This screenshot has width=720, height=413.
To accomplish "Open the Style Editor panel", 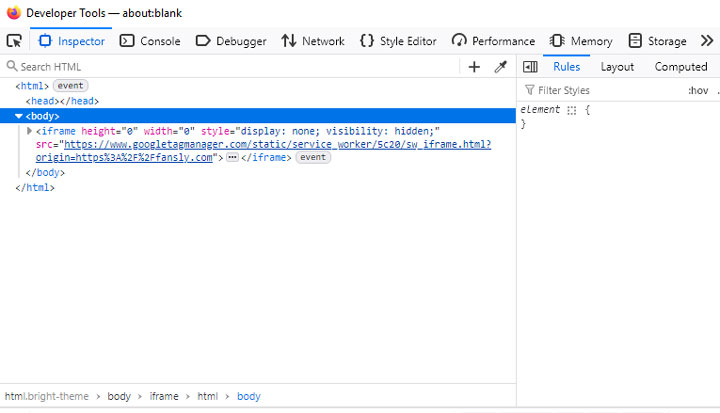I will coord(398,41).
